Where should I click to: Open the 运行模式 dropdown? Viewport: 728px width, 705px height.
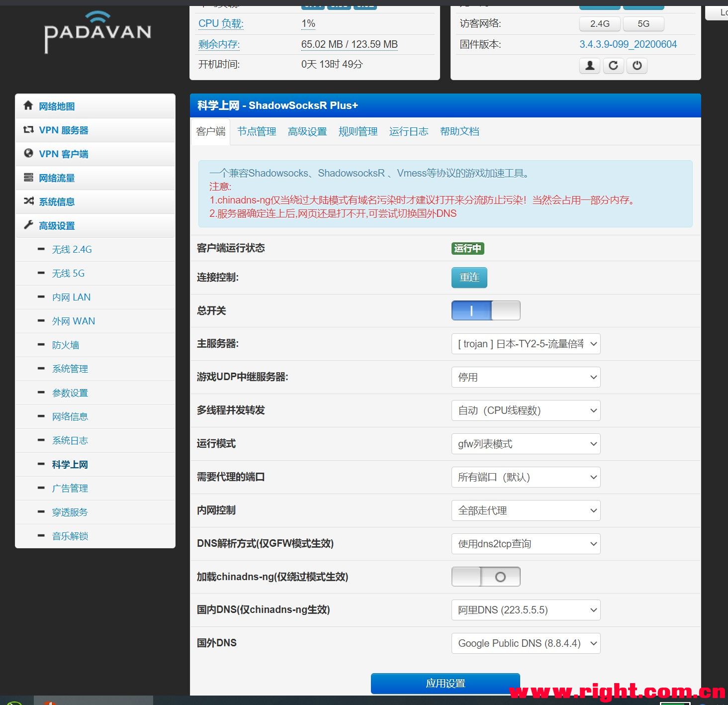(x=526, y=444)
